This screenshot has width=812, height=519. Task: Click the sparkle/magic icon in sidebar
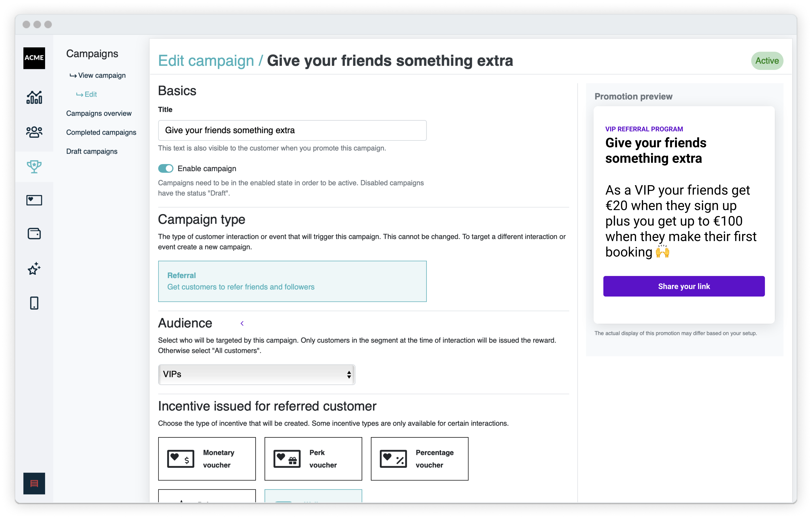34,268
